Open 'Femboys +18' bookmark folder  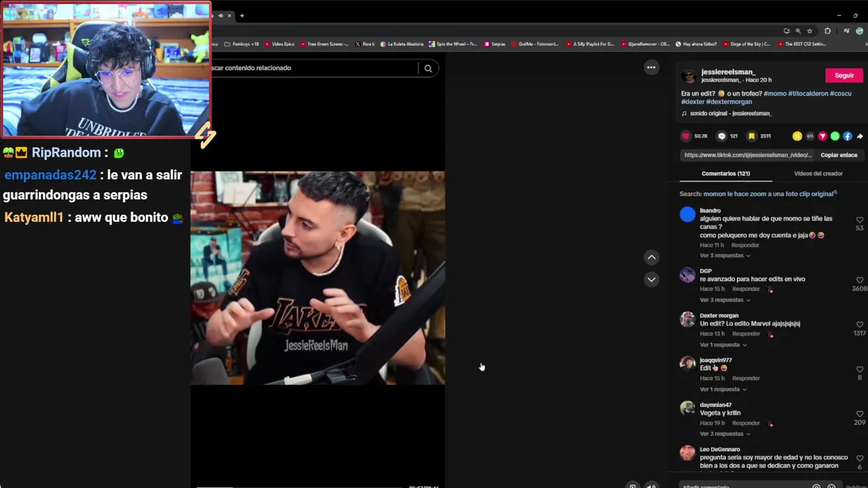point(241,44)
